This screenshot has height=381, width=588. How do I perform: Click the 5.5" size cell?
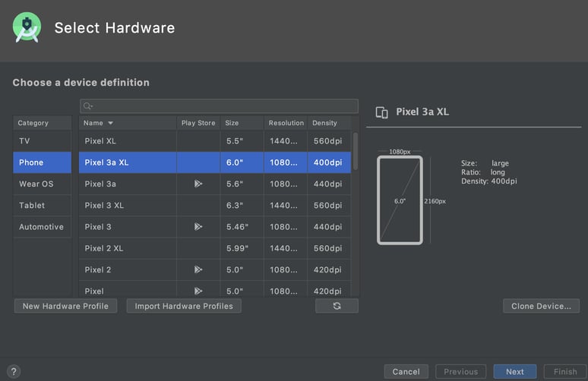point(242,141)
